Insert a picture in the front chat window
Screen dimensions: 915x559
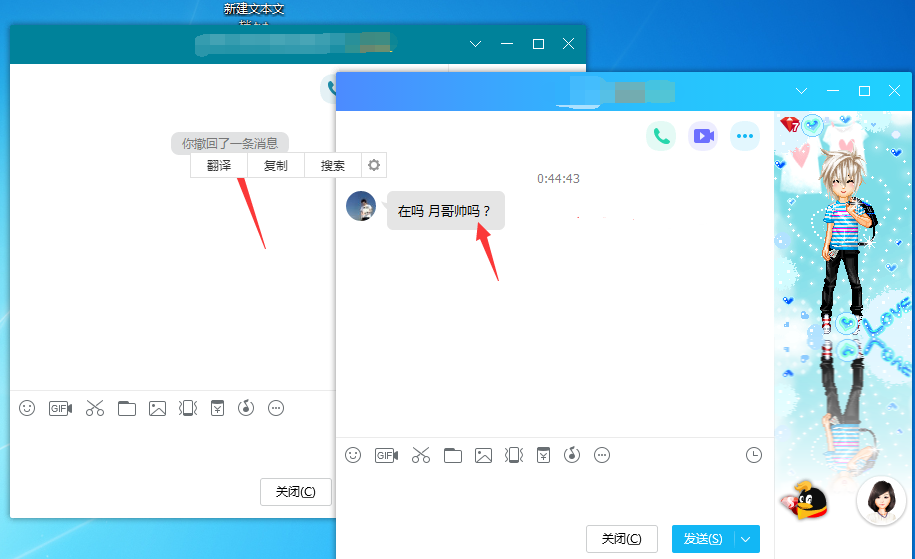tap(483, 455)
